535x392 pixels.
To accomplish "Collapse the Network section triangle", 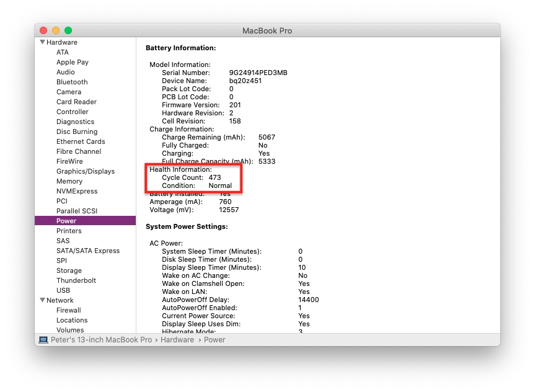I will pos(42,300).
